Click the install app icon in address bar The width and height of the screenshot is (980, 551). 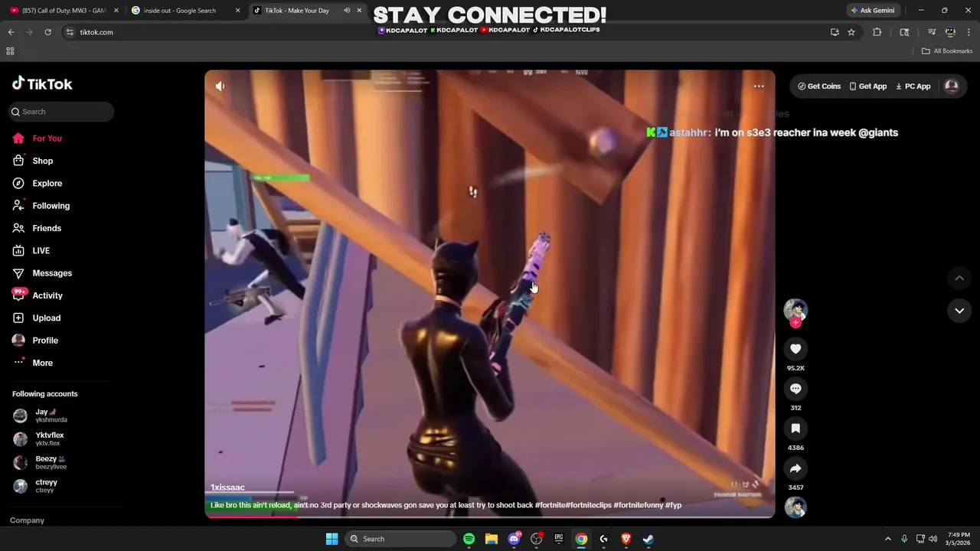click(835, 32)
